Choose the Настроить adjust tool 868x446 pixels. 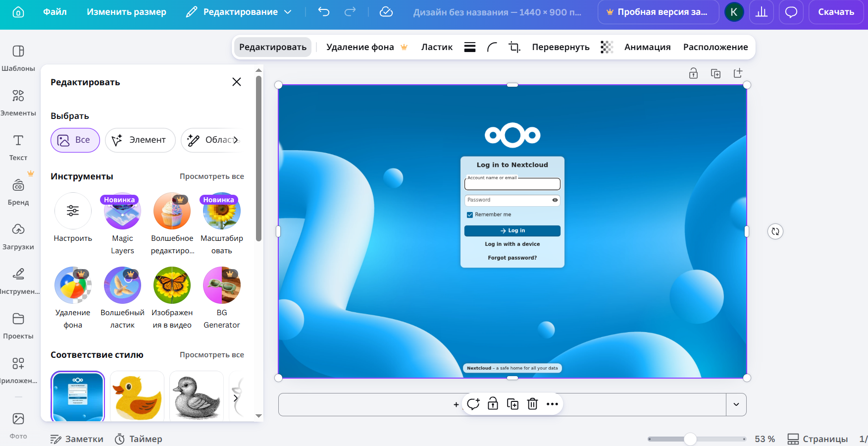(73, 219)
